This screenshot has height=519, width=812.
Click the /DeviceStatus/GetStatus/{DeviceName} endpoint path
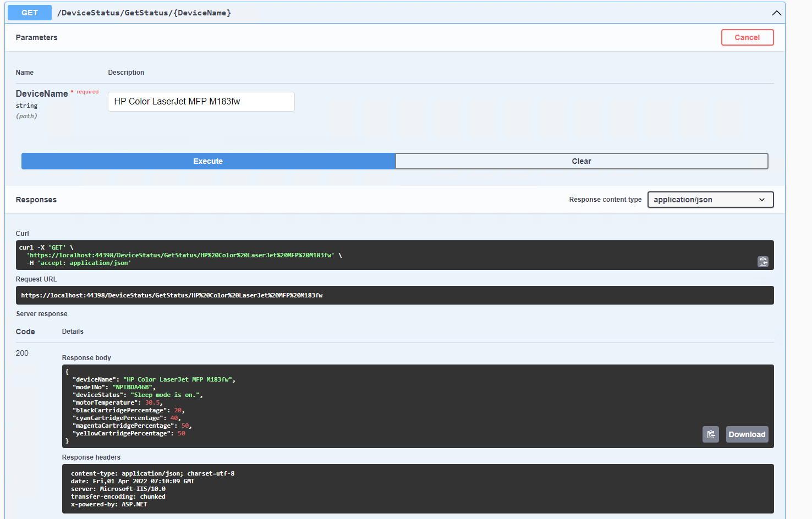pyautogui.click(x=144, y=13)
